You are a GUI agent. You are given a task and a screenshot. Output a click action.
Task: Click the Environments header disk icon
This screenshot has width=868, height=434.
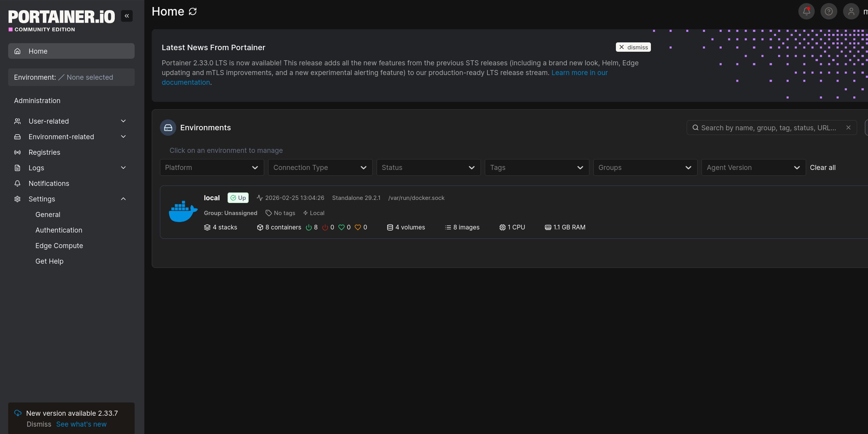[168, 128]
